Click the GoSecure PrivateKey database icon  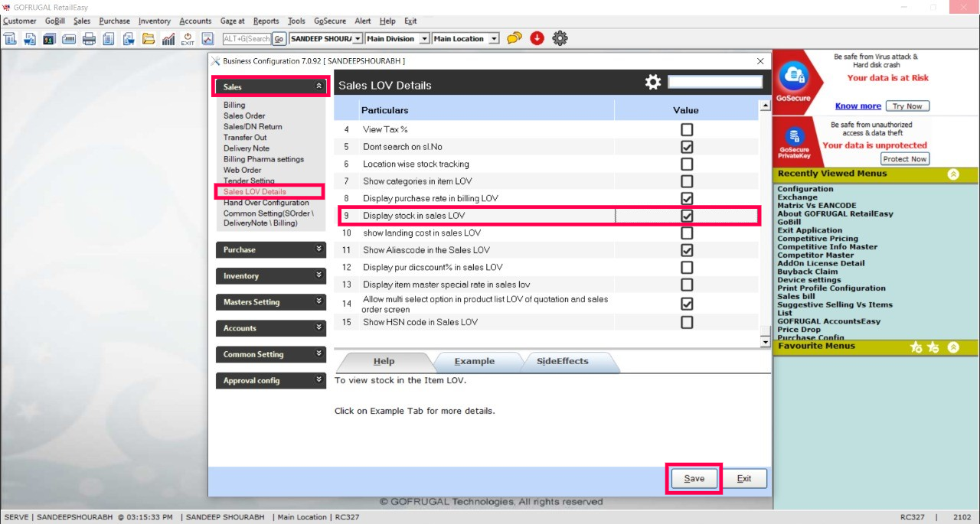coord(793,135)
